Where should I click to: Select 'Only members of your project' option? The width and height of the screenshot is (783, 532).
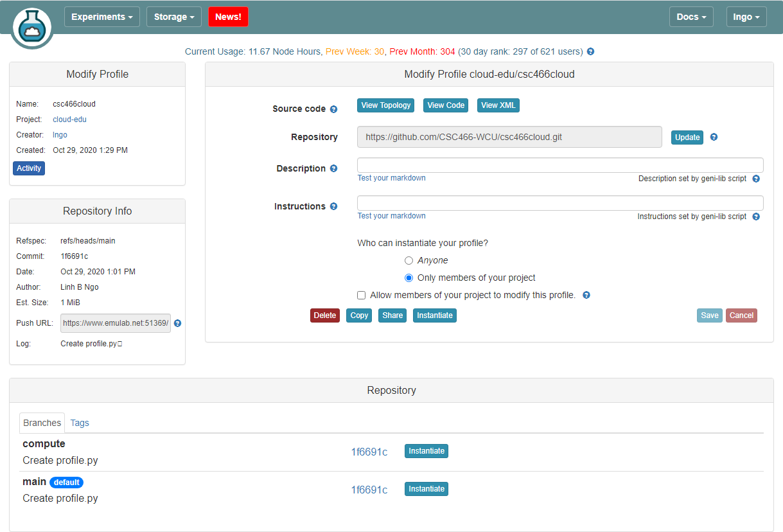click(409, 278)
